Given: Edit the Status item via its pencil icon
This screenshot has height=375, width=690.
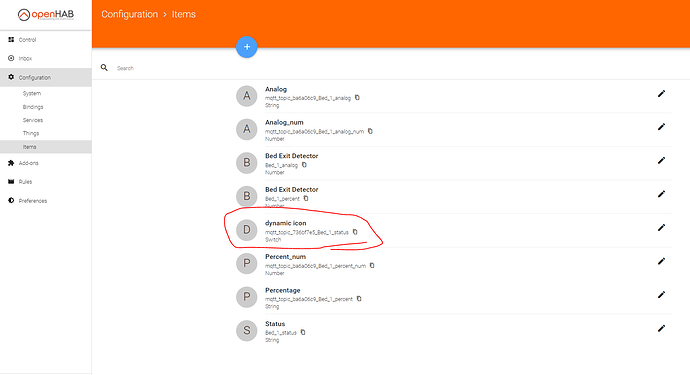Looking at the screenshot, I should point(661,328).
